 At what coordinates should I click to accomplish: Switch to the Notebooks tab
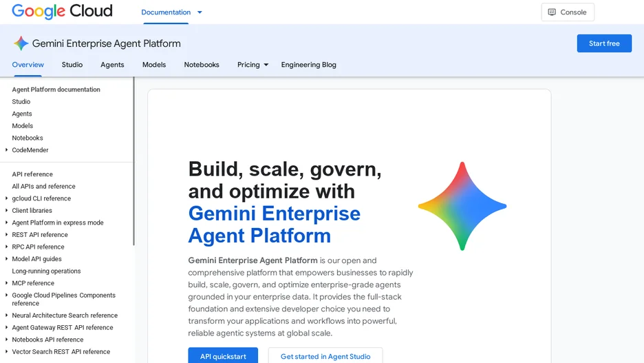point(202,65)
